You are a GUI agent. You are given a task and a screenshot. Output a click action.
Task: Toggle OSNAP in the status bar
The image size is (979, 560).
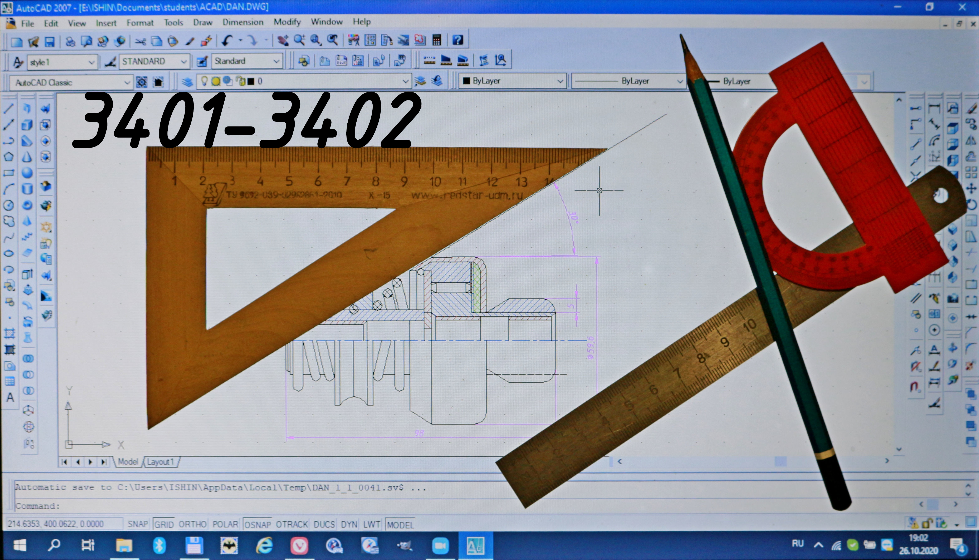pyautogui.click(x=258, y=524)
